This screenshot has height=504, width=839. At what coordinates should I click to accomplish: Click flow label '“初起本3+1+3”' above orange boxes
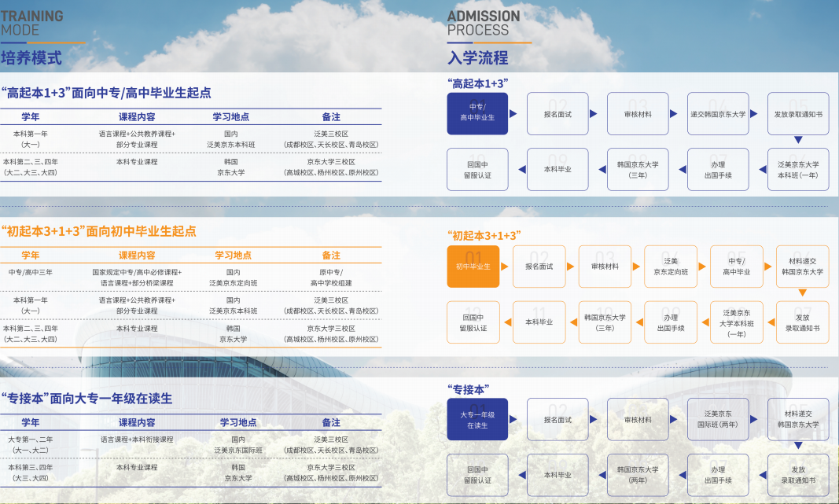(x=484, y=235)
